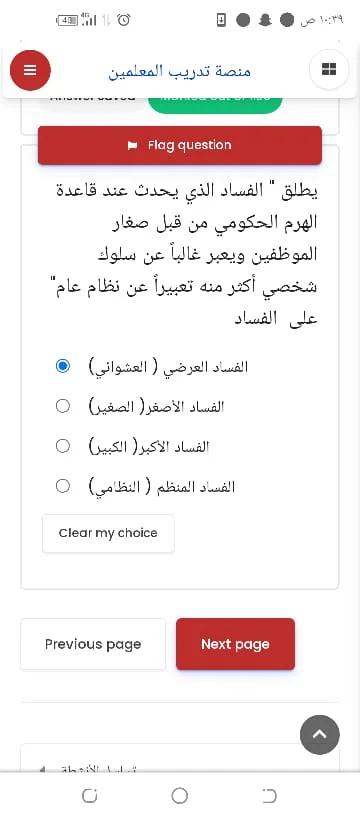Screen dimensions: 360x820
Task: Go to the Next page
Action: click(235, 644)
